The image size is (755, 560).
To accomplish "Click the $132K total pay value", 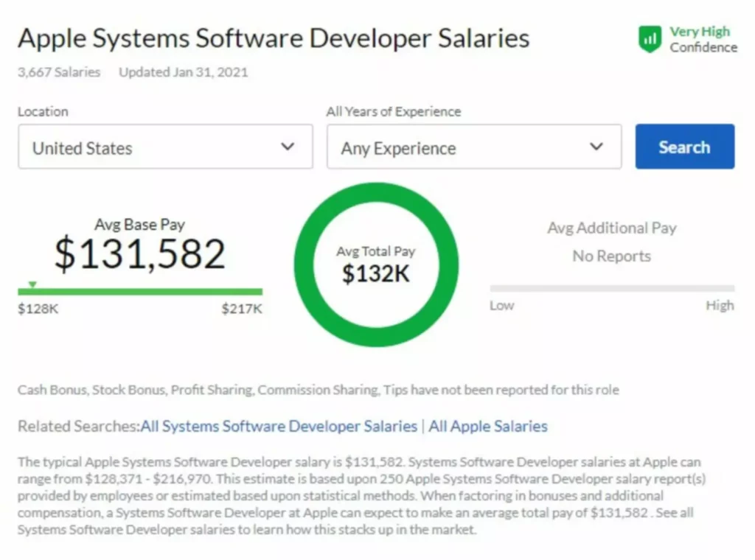I will coord(376,274).
